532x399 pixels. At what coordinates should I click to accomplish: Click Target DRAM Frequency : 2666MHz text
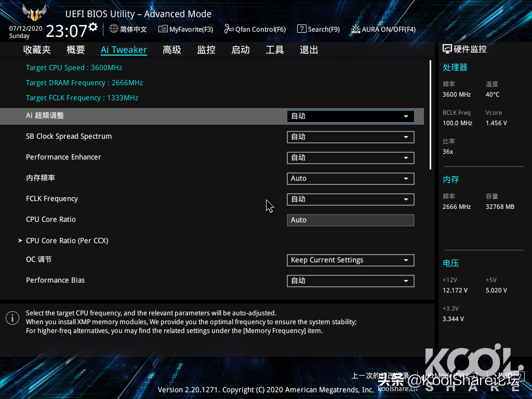[85, 83]
